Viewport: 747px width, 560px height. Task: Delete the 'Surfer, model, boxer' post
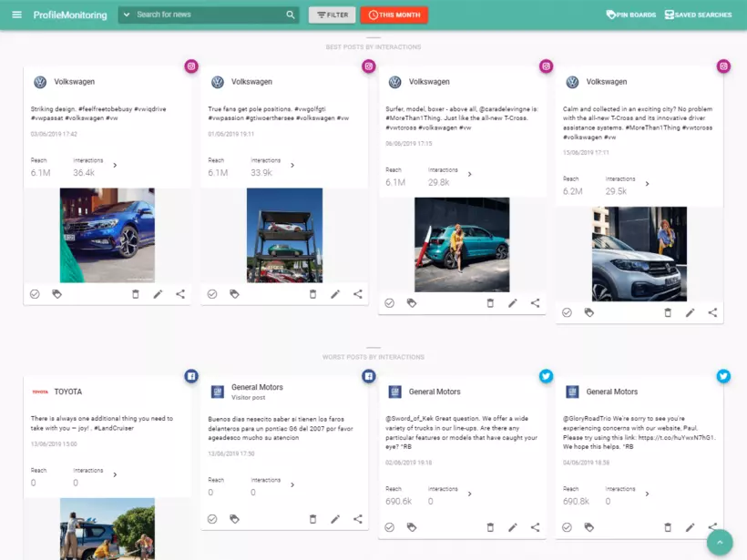tap(490, 303)
